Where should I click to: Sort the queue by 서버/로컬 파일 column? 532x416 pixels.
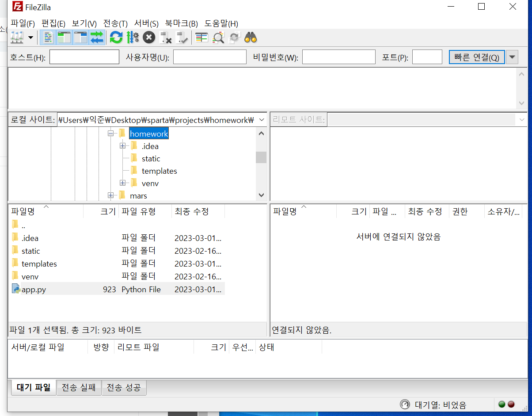[48, 347]
